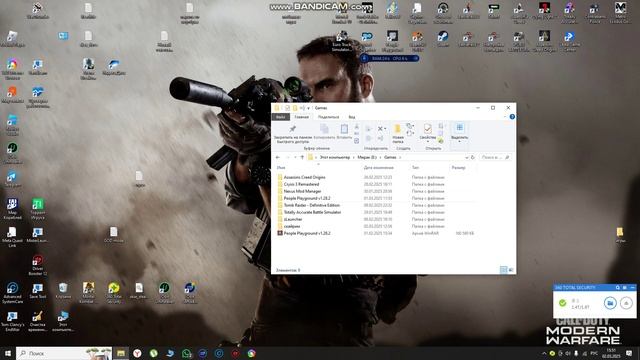Click the Windows Start button
This screenshot has width=640, height=360.
coord(7,353)
